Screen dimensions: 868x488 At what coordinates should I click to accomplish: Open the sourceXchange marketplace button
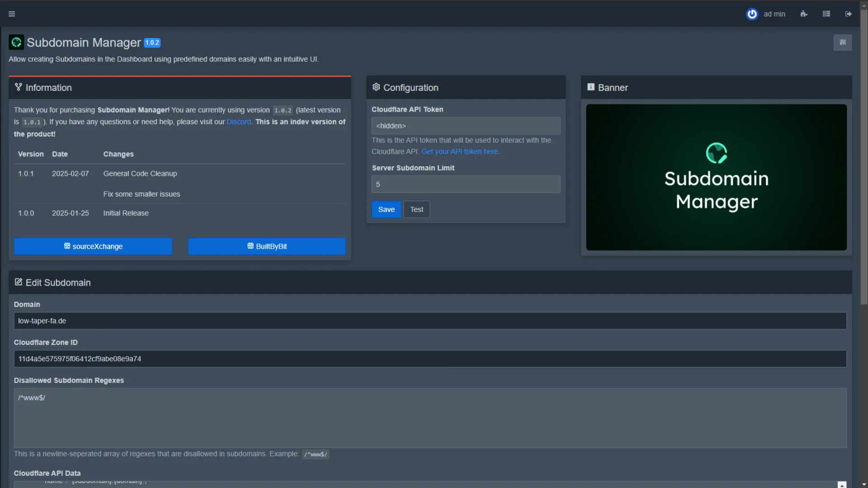point(93,246)
